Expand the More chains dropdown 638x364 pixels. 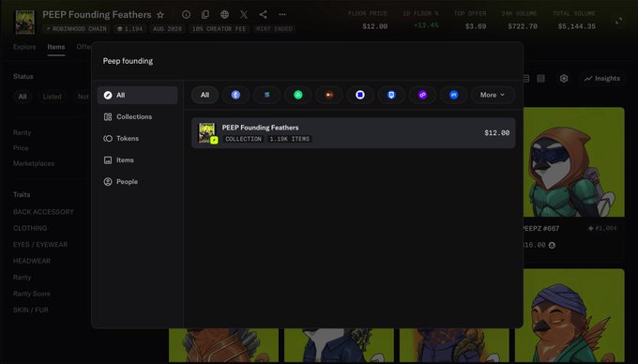tap(493, 95)
